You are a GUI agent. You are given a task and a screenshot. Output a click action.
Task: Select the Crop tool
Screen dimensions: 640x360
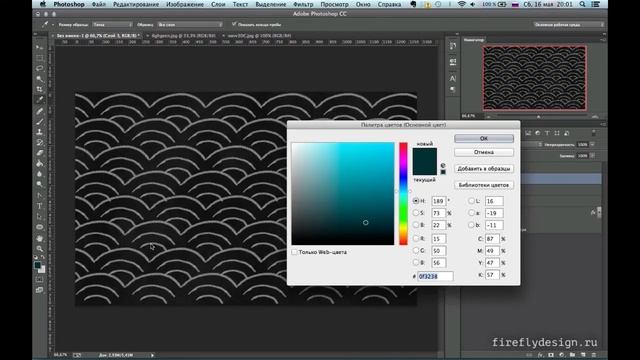tap(40, 89)
